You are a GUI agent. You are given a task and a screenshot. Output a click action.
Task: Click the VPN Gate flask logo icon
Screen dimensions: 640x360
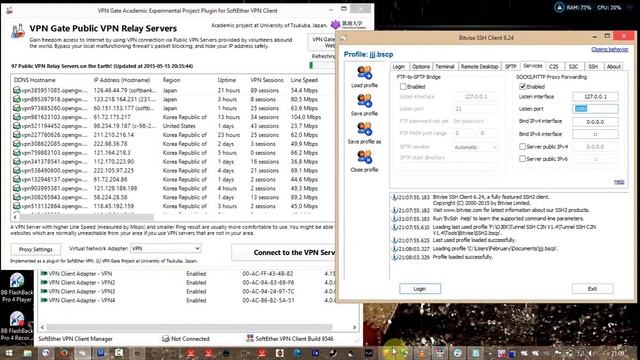(x=18, y=31)
